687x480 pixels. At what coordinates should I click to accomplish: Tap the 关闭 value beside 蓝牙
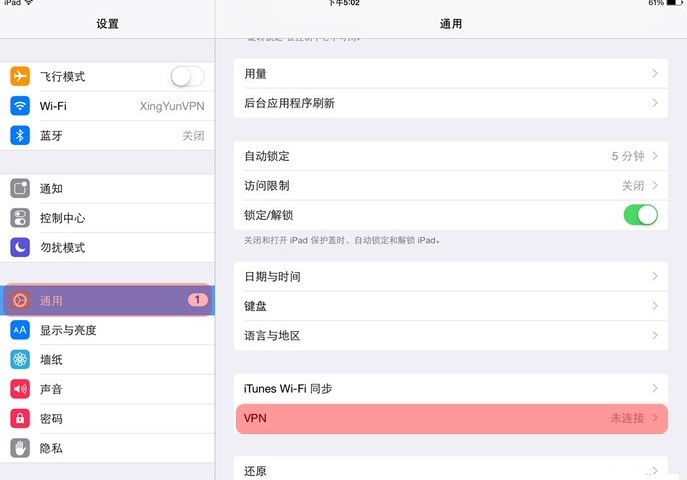pos(193,136)
